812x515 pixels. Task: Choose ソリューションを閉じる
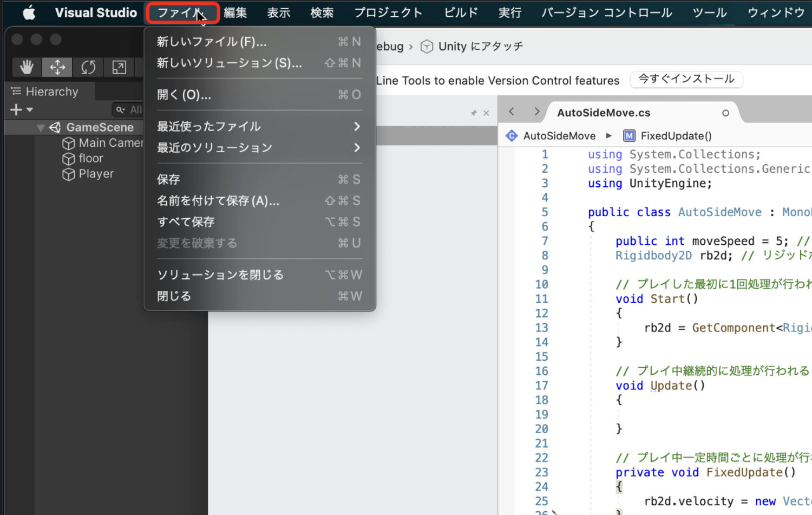(259, 275)
